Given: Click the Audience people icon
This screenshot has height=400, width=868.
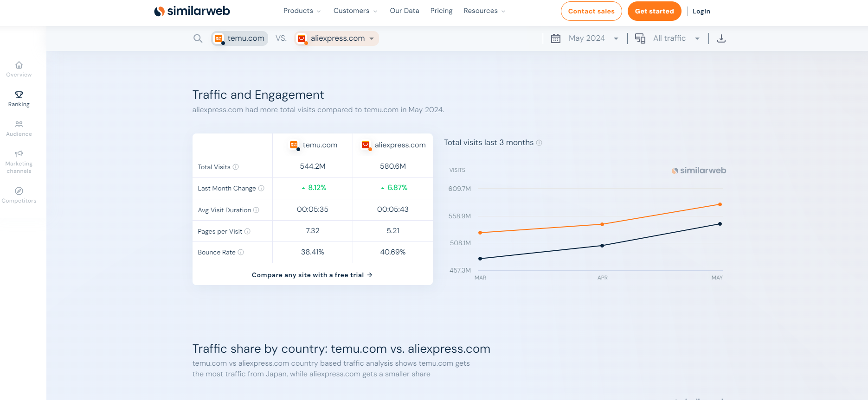Looking at the screenshot, I should [x=19, y=124].
